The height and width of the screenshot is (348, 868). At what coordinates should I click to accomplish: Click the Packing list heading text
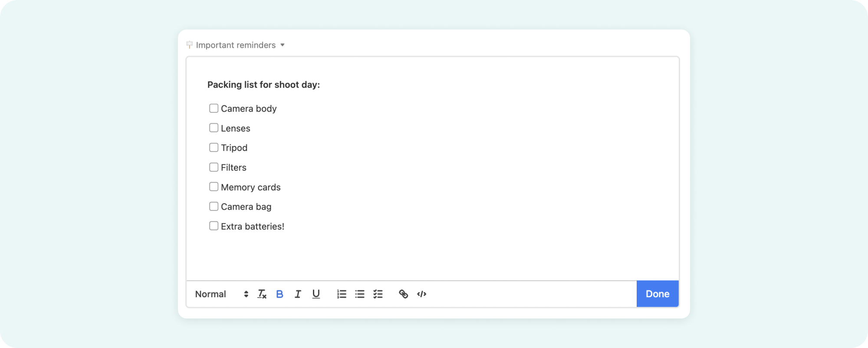click(264, 85)
